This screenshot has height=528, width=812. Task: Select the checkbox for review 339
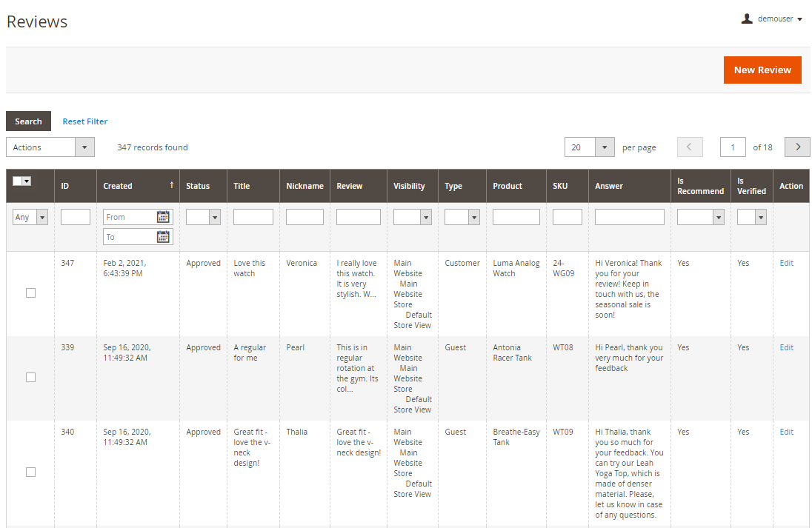[30, 378]
